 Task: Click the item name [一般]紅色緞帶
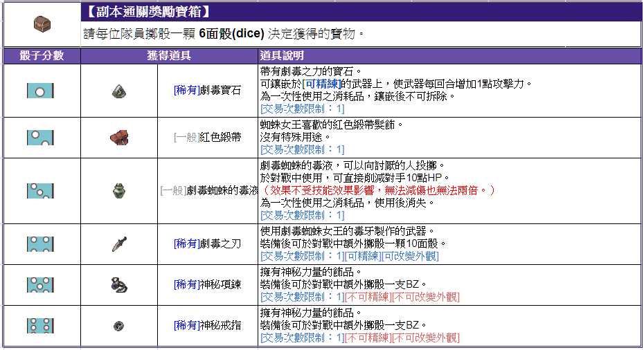pos(208,137)
